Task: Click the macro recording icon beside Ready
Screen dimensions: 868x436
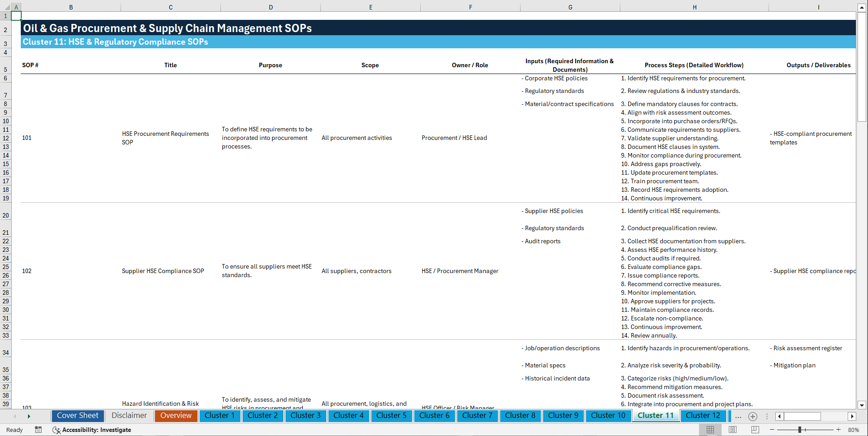Action: (38, 430)
